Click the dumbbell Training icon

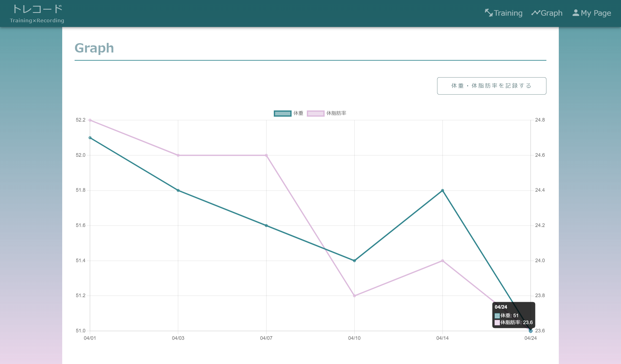tap(489, 13)
